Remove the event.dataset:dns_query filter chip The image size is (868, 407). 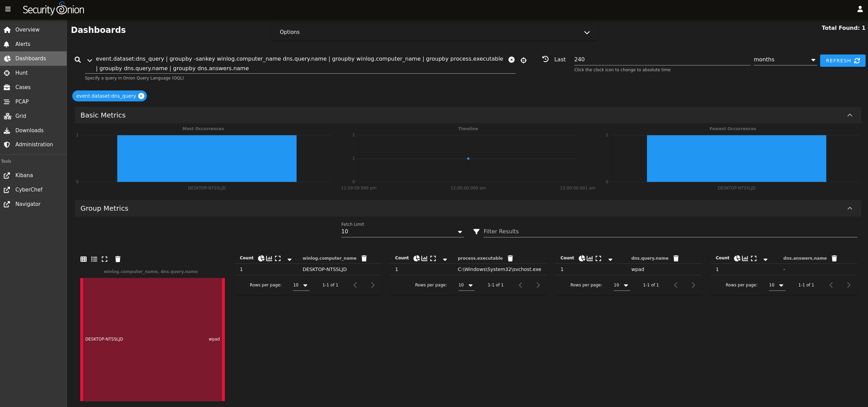coord(141,96)
